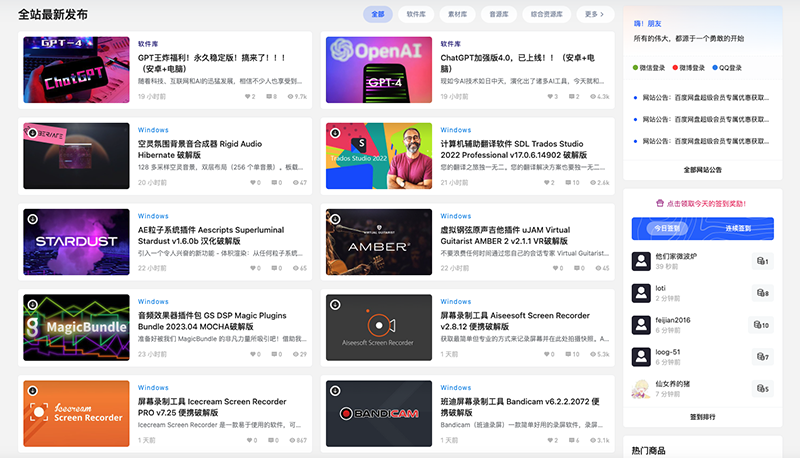Switch to the 素材库 tab
800x458 pixels.
[x=457, y=14]
